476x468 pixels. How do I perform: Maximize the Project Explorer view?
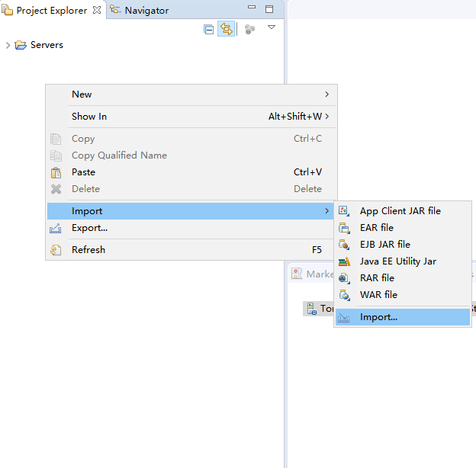tap(269, 10)
